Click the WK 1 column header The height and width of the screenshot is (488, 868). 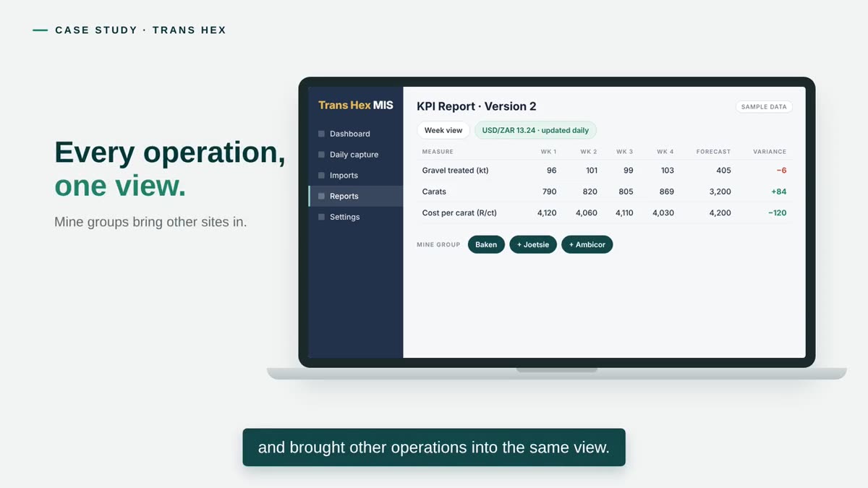click(x=549, y=152)
